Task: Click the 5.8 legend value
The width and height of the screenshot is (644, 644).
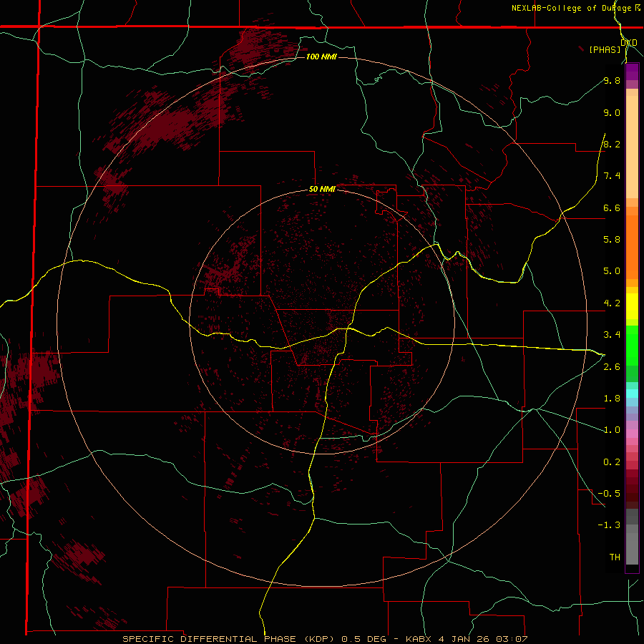Action: pos(612,240)
